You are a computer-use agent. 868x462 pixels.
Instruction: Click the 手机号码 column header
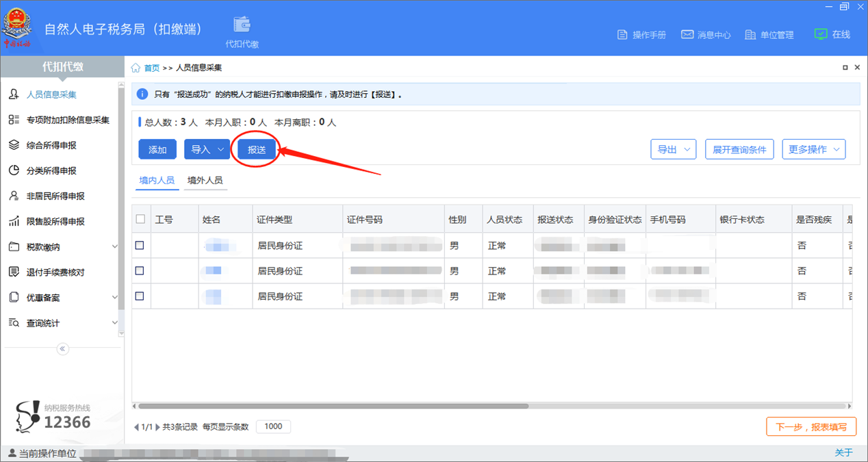(680, 220)
